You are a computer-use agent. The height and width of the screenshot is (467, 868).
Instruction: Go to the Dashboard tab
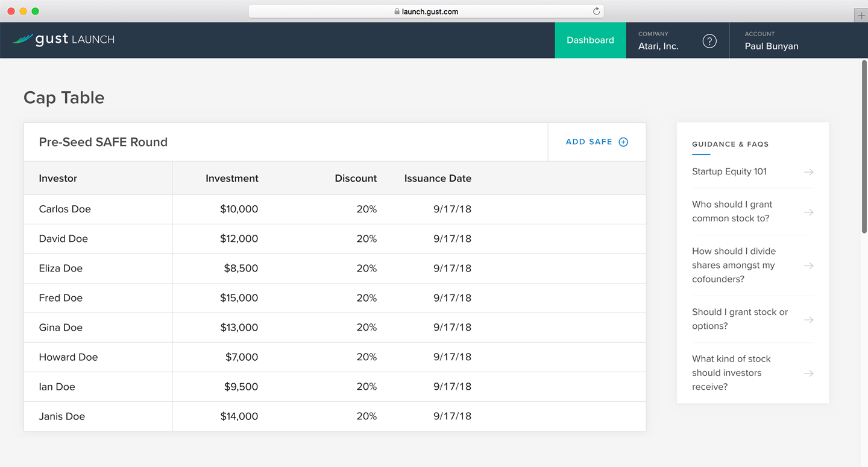pos(590,40)
